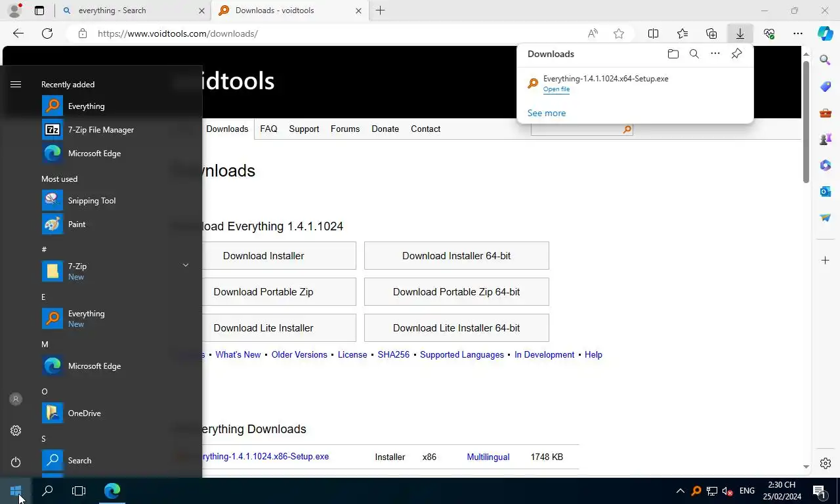
Task: Open Older Versions link
Action: tap(299, 354)
